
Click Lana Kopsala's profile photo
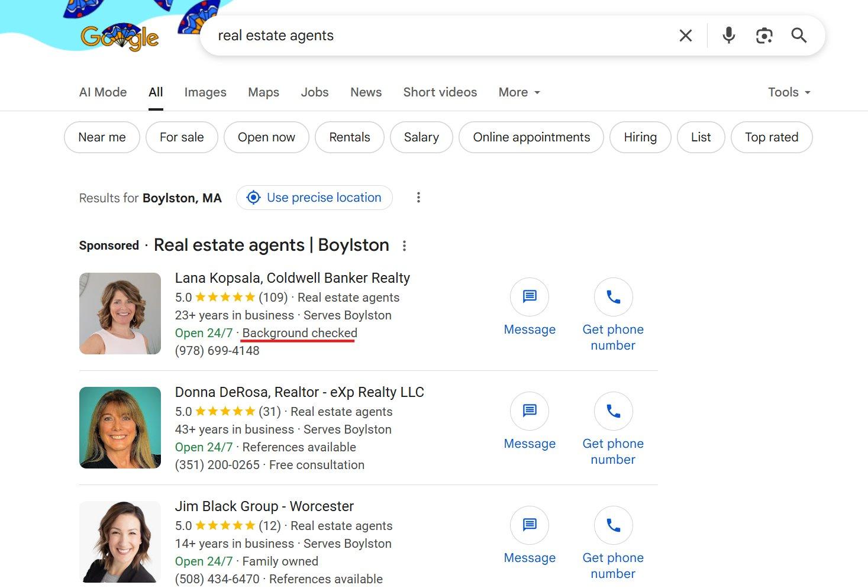[120, 314]
